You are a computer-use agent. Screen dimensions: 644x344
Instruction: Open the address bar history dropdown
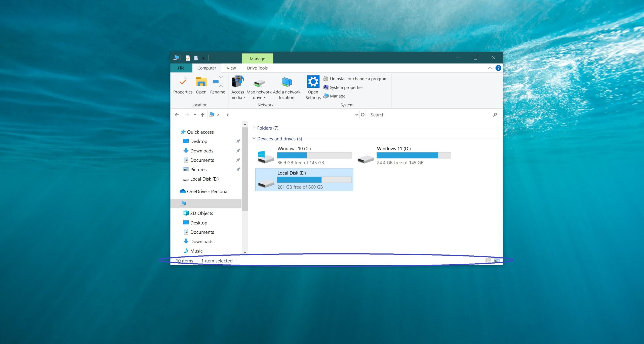tap(356, 115)
